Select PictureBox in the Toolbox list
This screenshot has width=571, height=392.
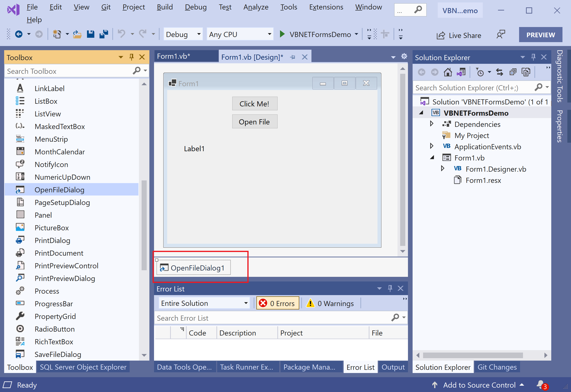point(52,228)
